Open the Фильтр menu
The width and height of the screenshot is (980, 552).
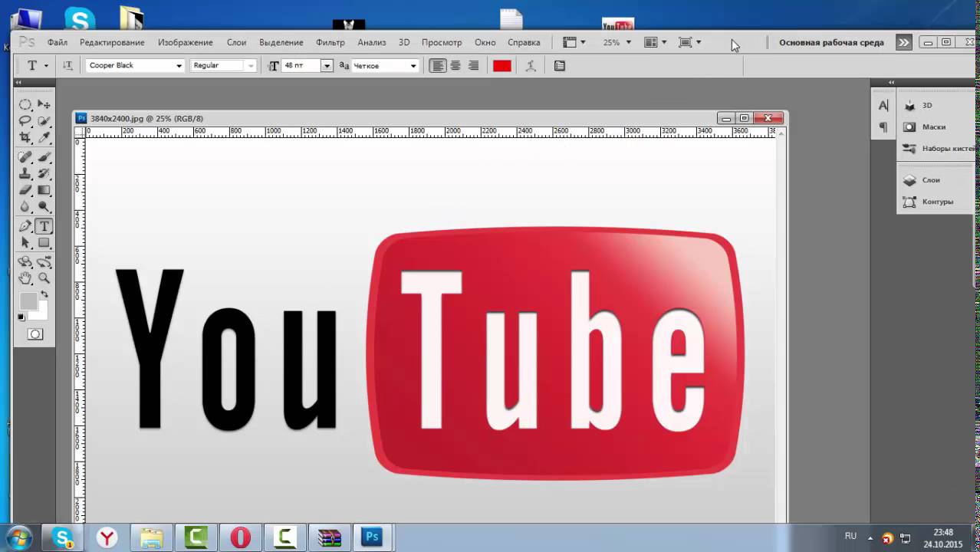(x=331, y=42)
